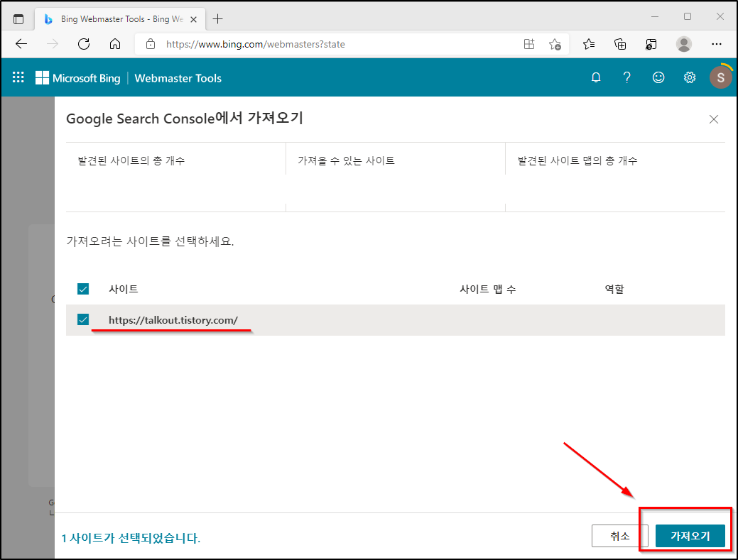Open browser settings and more menu

717,44
